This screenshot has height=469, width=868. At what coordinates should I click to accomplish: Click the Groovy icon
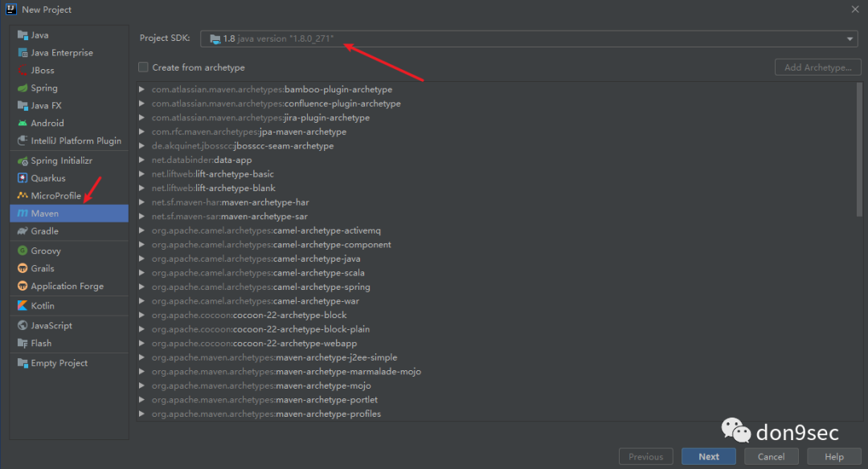[x=23, y=251]
